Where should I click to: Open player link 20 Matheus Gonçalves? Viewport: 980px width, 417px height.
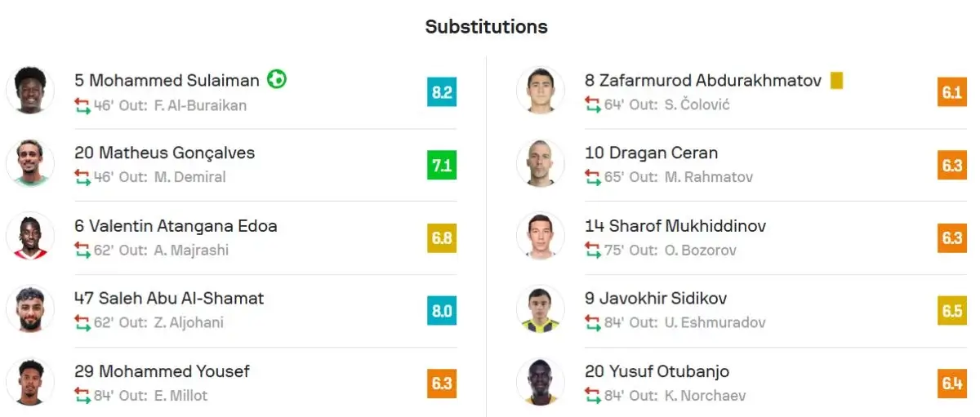coord(165,153)
